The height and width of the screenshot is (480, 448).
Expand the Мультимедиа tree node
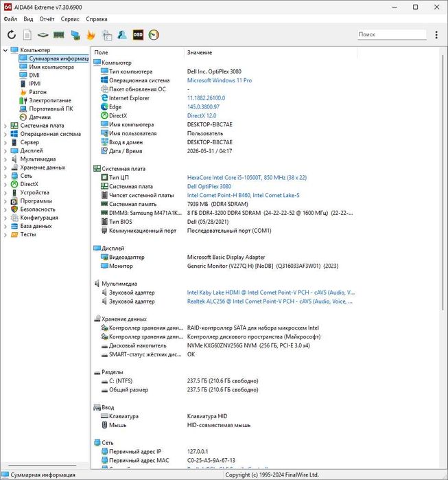[x=5, y=159]
